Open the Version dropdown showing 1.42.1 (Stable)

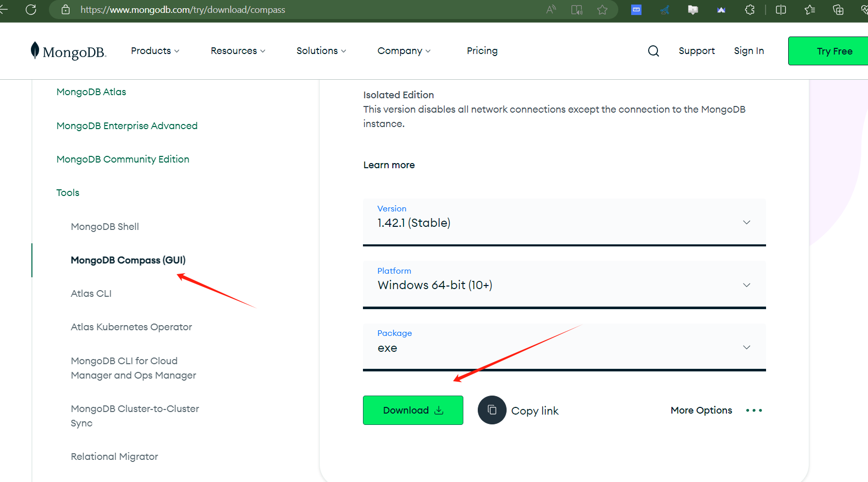(x=564, y=222)
